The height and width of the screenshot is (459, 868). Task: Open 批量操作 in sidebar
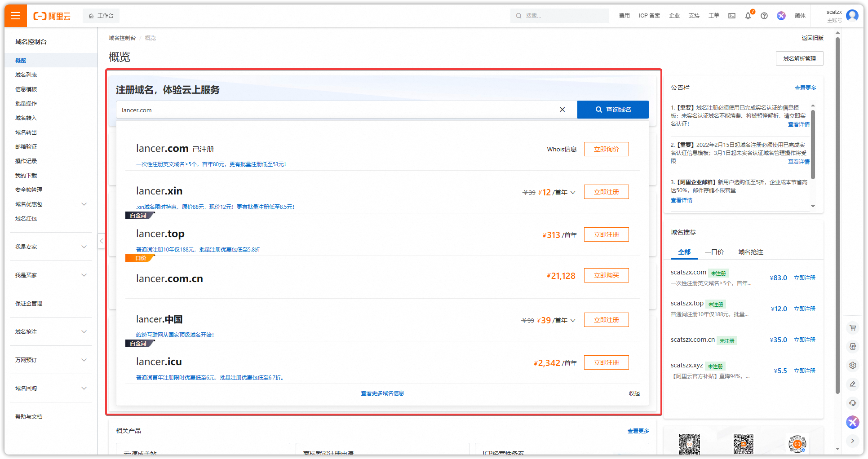[26, 104]
